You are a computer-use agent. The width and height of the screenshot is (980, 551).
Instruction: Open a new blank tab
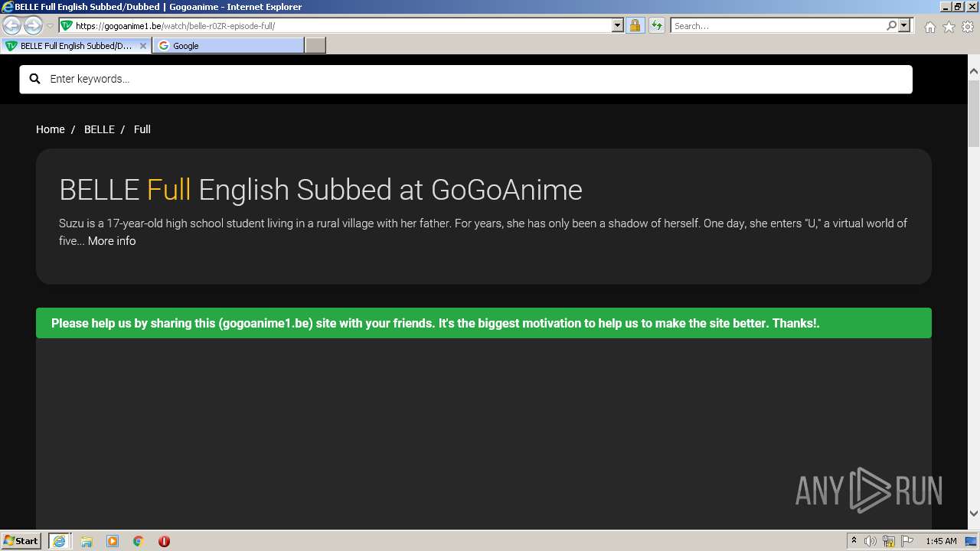(x=315, y=46)
